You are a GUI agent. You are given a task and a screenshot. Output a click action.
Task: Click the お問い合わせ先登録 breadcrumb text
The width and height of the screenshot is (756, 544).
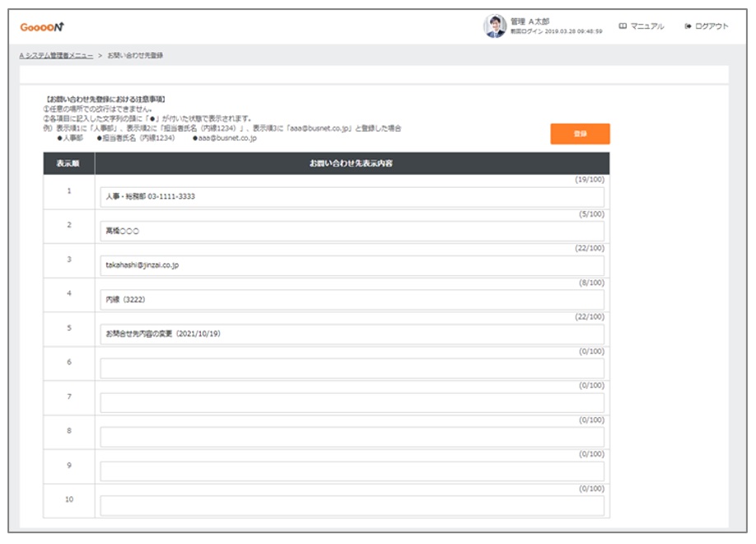[x=135, y=55]
